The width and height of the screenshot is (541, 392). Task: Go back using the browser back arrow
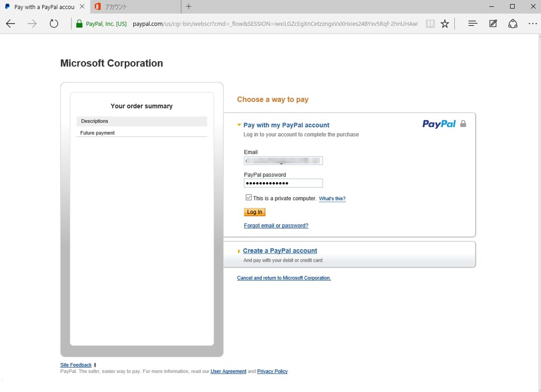coord(11,24)
